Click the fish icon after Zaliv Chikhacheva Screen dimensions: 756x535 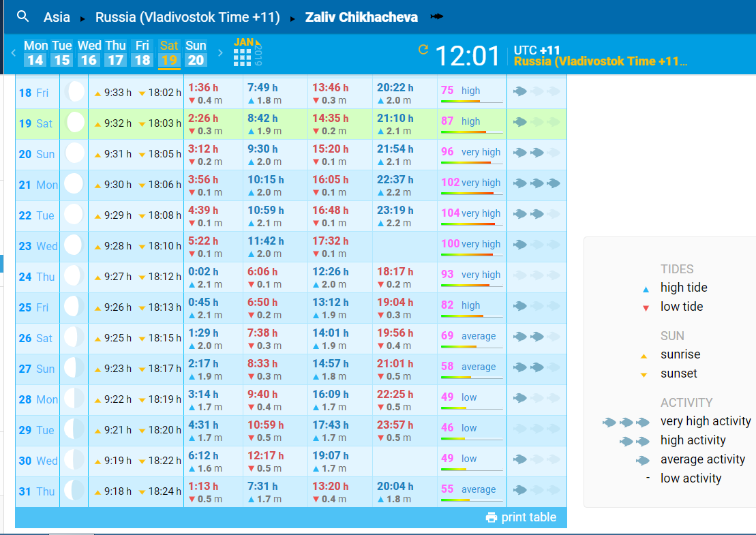tap(437, 16)
